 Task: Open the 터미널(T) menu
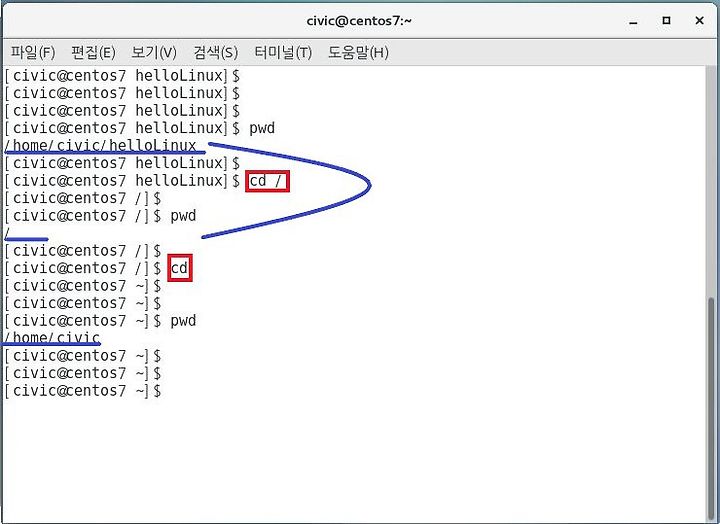pyautogui.click(x=283, y=52)
